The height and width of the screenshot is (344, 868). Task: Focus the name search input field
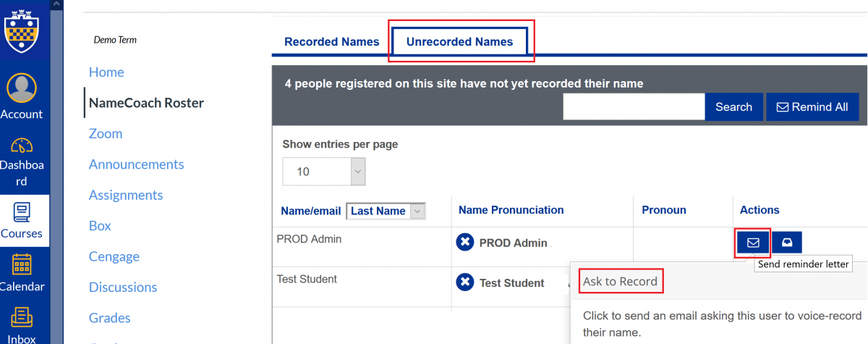634,106
